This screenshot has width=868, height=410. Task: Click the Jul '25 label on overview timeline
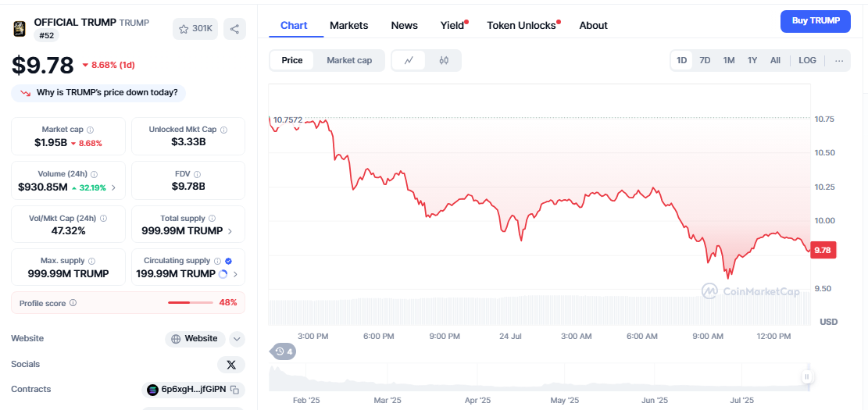[x=742, y=400]
